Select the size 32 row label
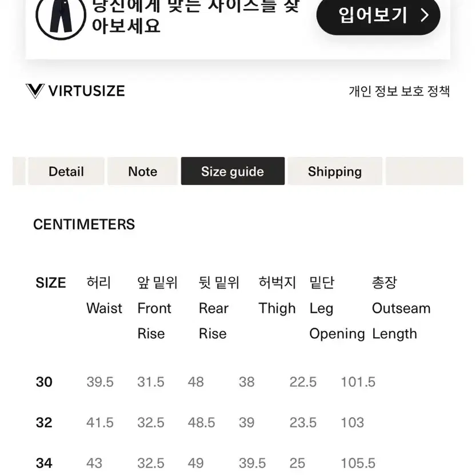The width and height of the screenshot is (476, 476). (44, 423)
